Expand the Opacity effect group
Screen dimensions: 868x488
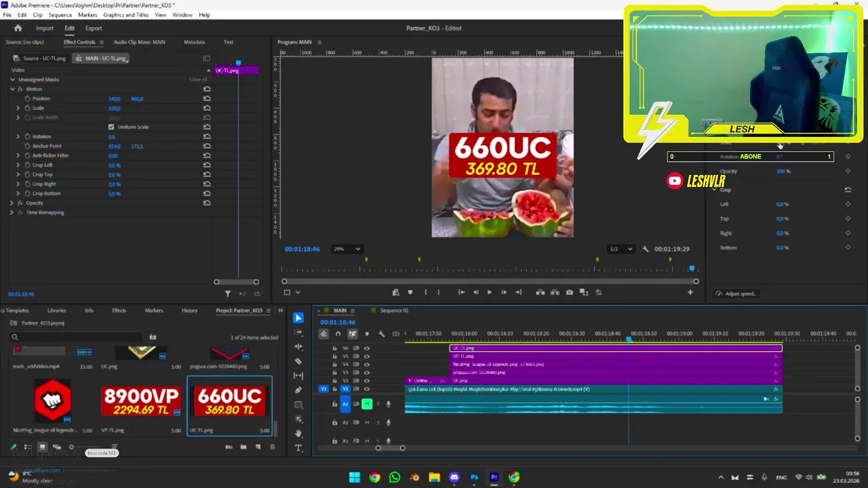(12, 203)
